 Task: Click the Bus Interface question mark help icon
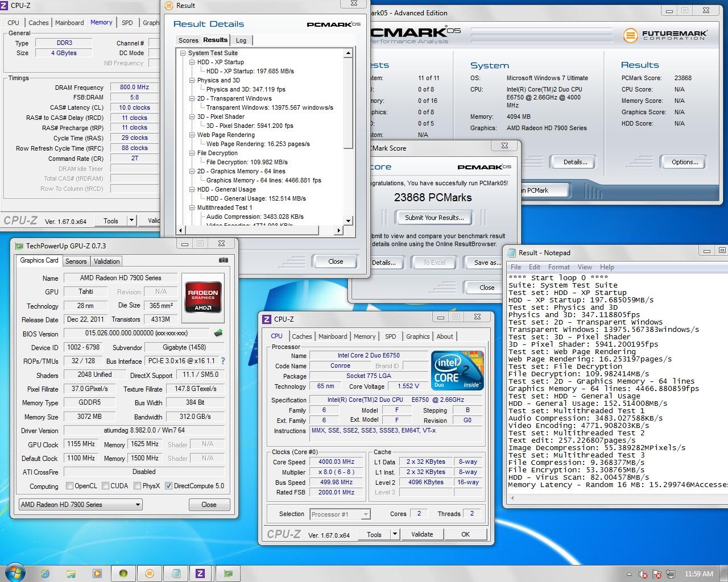223,361
